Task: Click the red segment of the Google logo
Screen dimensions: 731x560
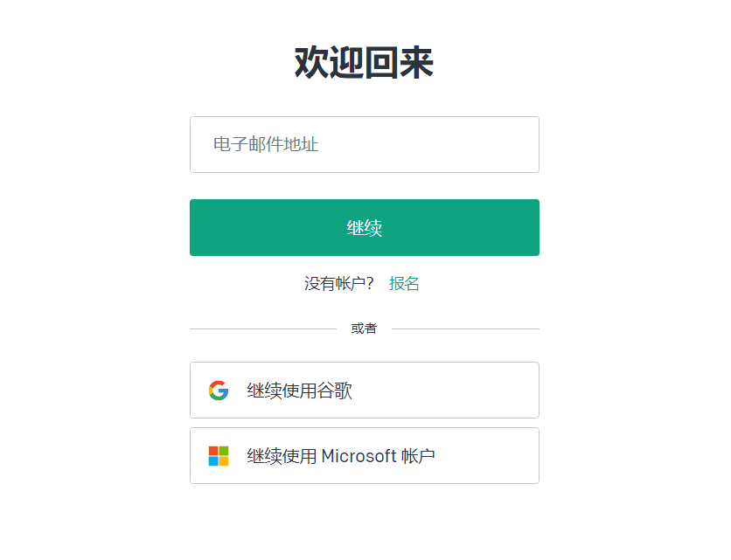Action: click(219, 384)
